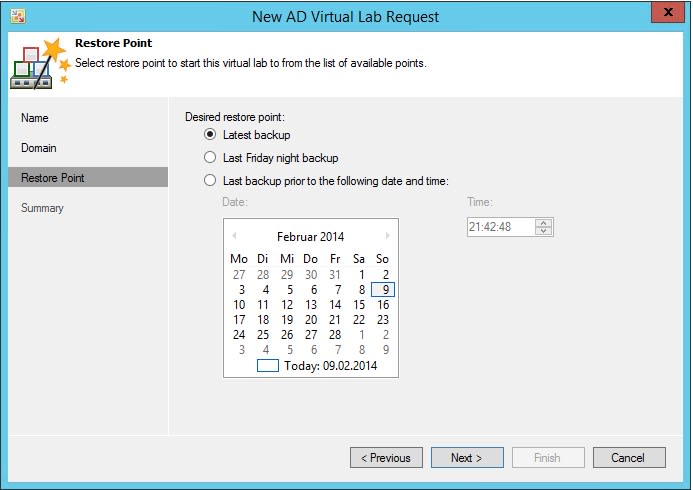Select day 16 in the calendar

(x=383, y=305)
